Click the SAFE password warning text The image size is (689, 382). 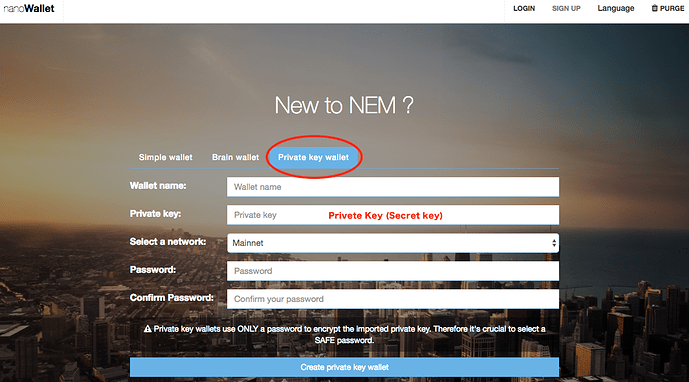[x=344, y=335]
